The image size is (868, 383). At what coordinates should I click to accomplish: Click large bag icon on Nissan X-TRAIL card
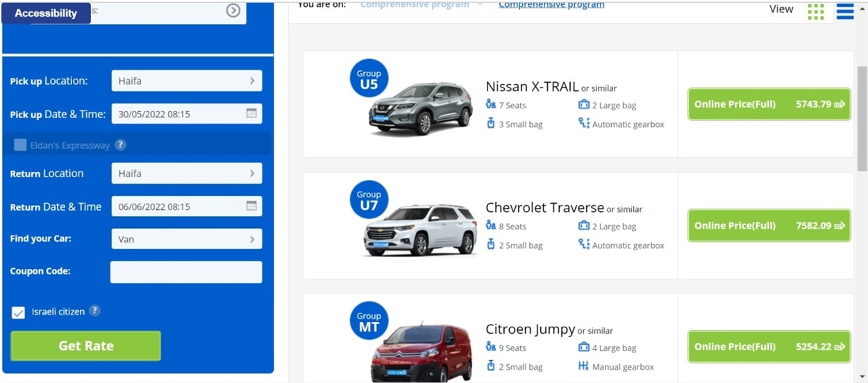(584, 104)
